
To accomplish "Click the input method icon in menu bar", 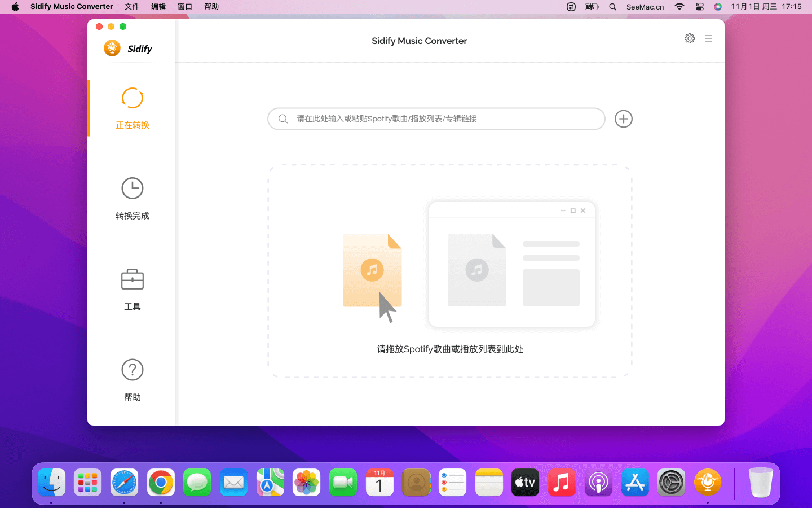I will 571,7.
